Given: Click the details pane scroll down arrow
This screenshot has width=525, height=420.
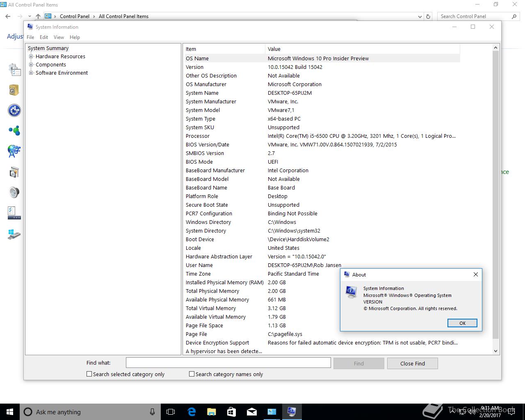Looking at the screenshot, I should (x=495, y=351).
